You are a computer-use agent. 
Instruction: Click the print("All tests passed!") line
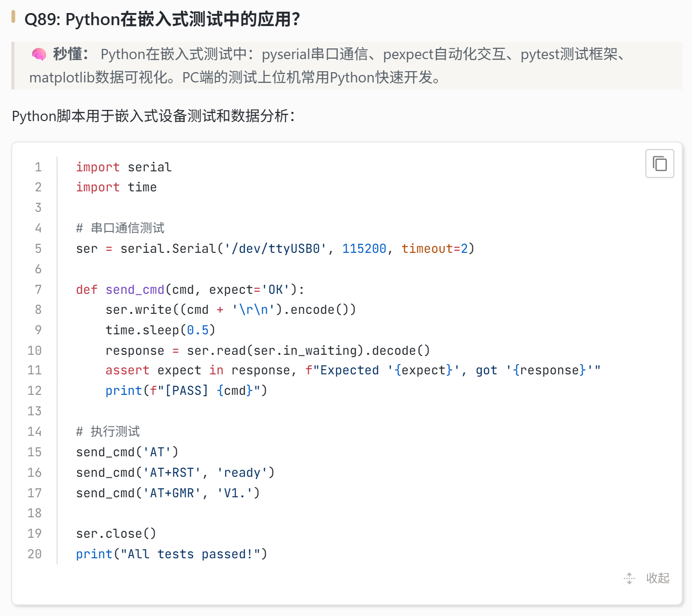[x=172, y=554]
